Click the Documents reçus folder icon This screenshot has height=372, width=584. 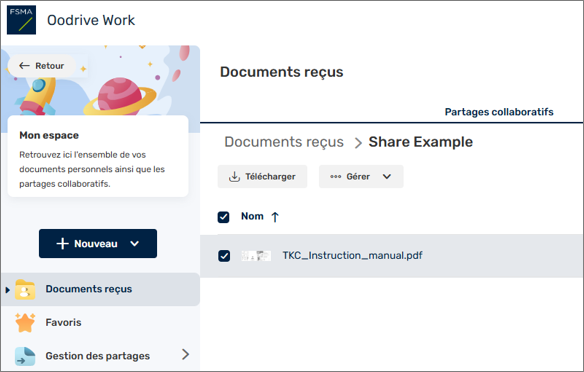(25, 289)
